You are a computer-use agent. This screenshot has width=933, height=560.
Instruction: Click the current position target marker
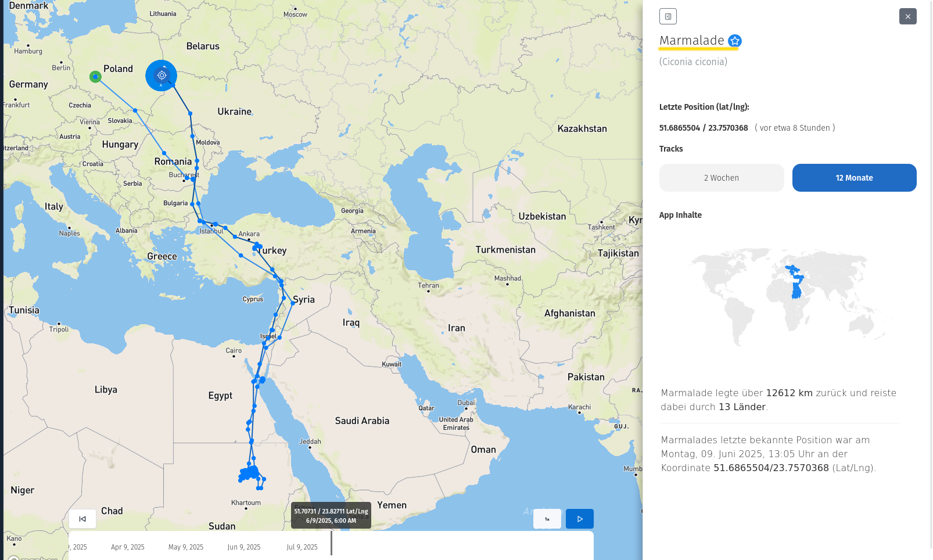162,76
